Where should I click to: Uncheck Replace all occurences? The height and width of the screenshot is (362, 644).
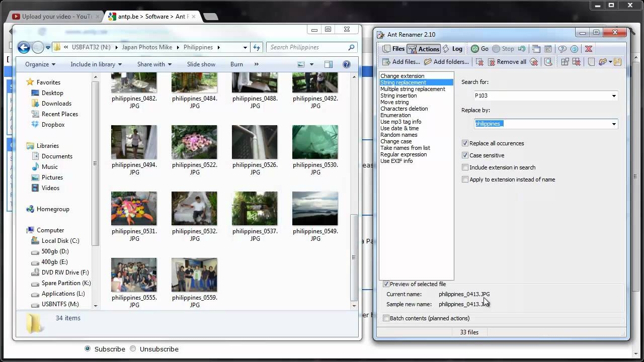point(465,143)
